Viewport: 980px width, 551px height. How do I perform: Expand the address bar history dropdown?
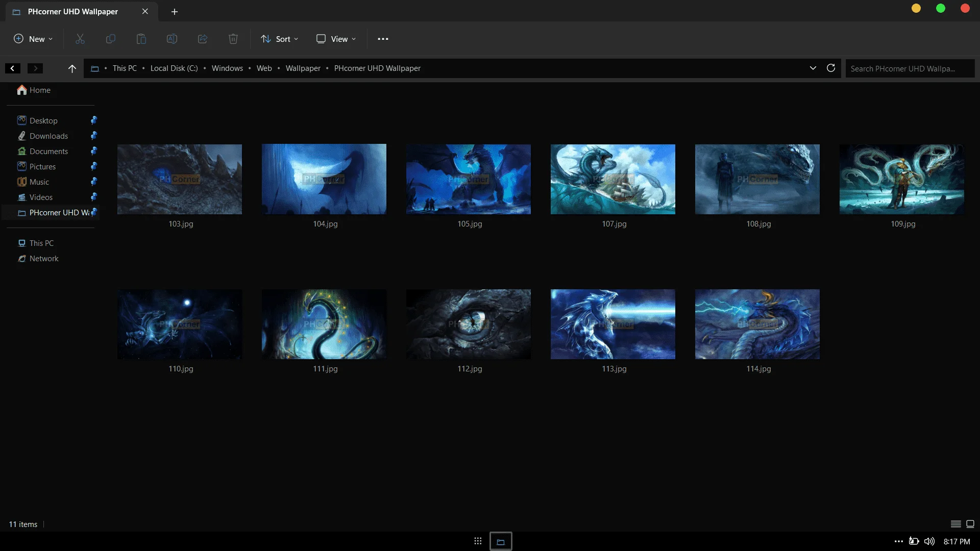click(x=813, y=68)
